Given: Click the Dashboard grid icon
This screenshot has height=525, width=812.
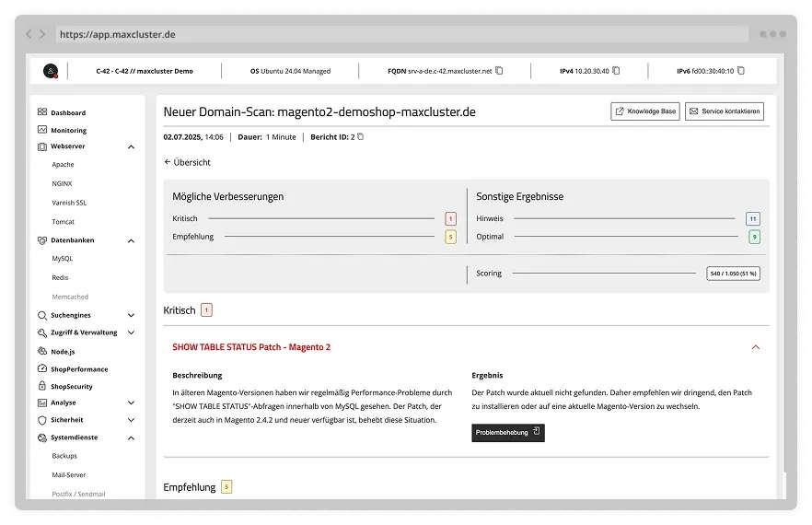Looking at the screenshot, I should pyautogui.click(x=42, y=112).
